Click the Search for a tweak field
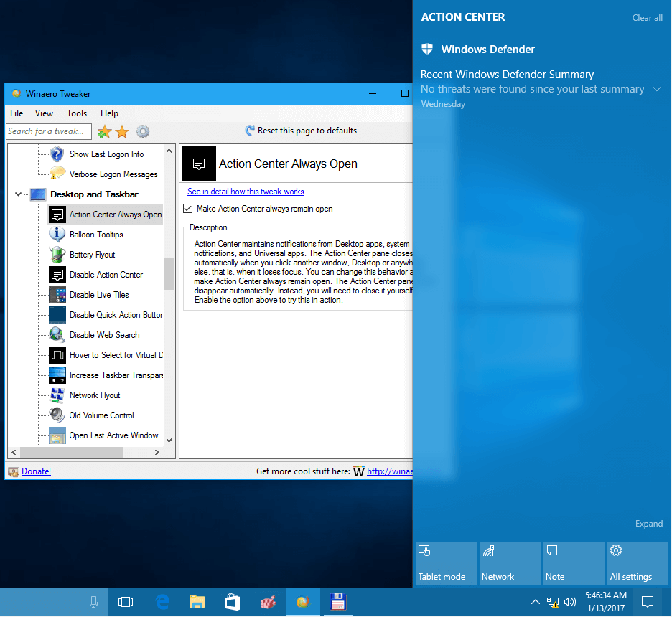Image resolution: width=672 pixels, height=617 pixels. point(49,131)
